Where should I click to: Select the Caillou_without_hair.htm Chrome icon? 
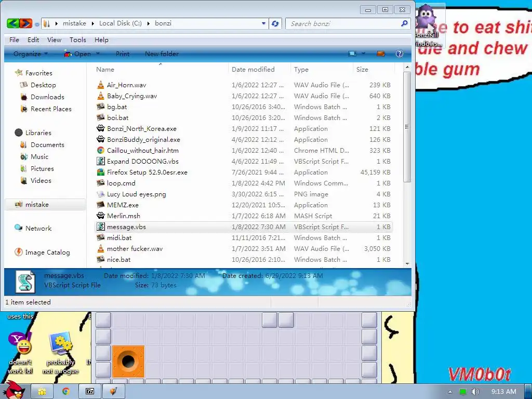(x=100, y=150)
